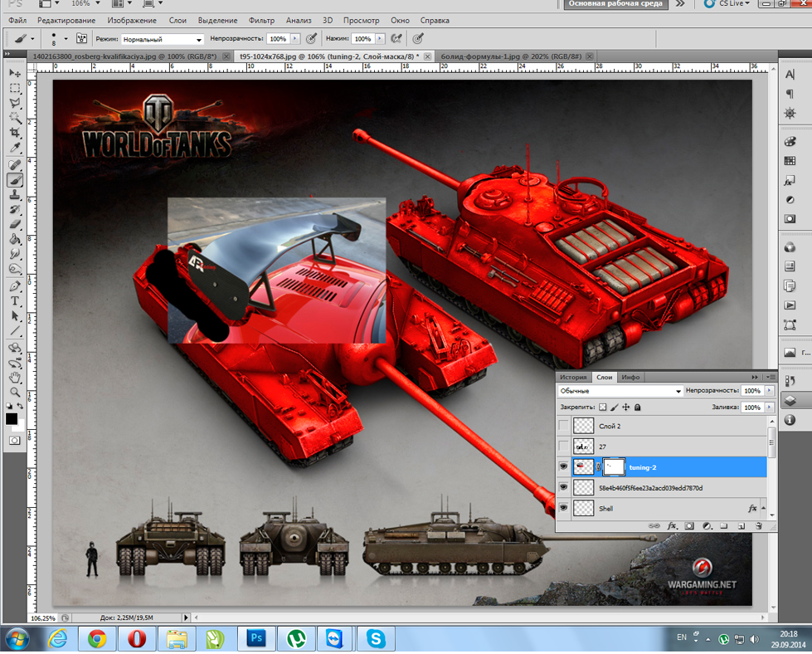
Task: Open the Skype icon in the taskbar
Action: point(376,638)
